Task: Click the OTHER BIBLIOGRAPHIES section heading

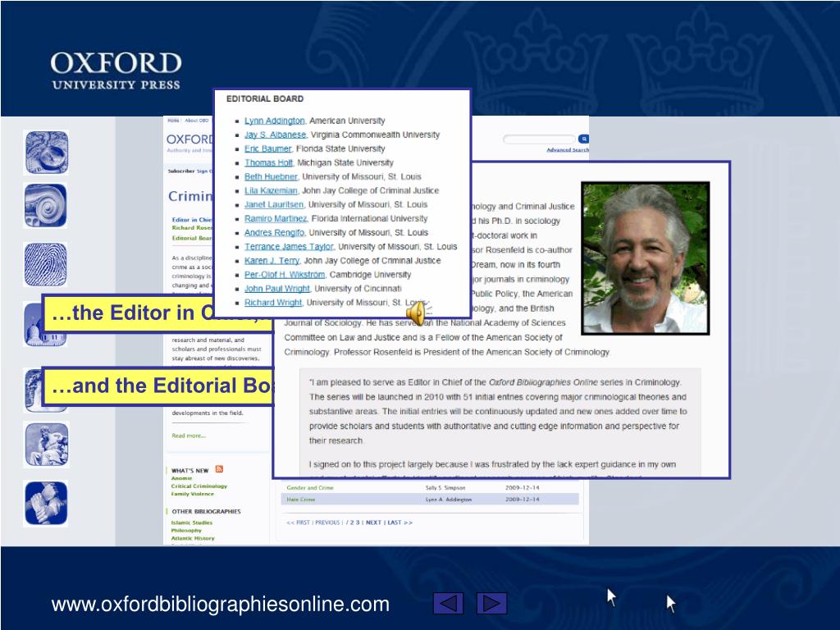Action: [206, 512]
